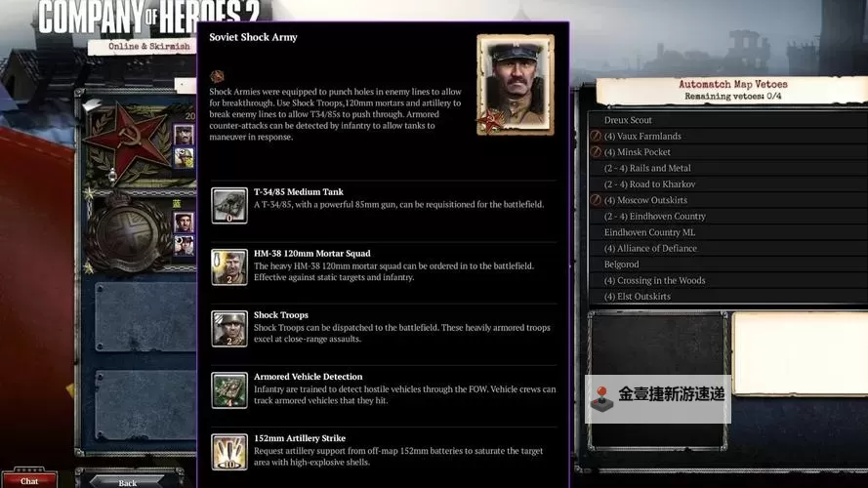The image size is (868, 488).
Task: Select the HM-38 120mm Mortar Squad icon
Action: (x=229, y=267)
